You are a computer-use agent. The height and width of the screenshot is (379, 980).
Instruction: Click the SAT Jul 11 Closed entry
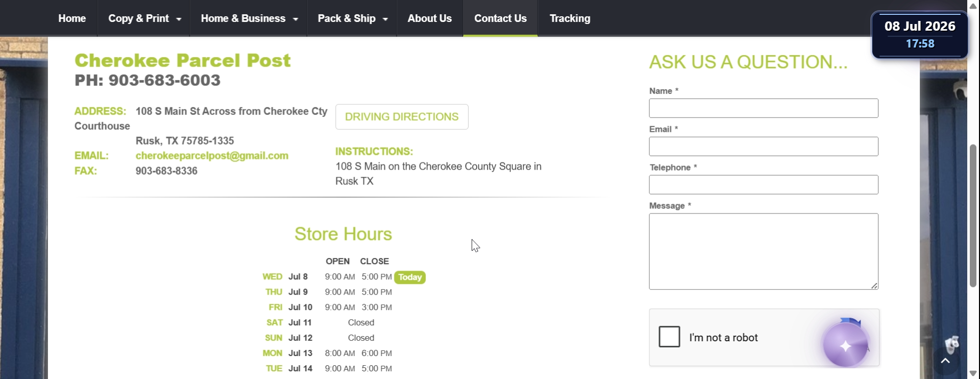(x=361, y=323)
